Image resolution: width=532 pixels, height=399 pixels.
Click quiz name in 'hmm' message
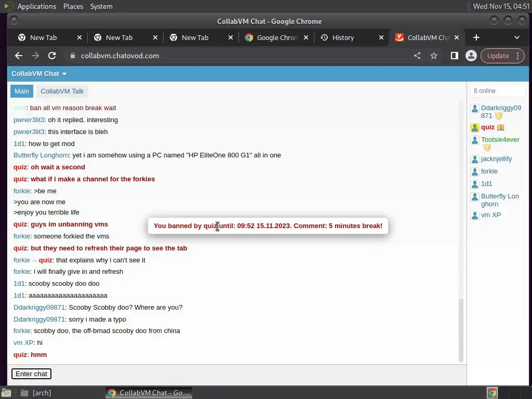tap(20, 354)
